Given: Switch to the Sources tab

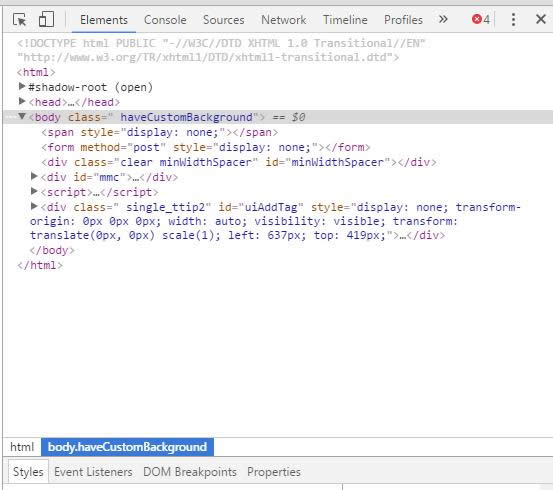Looking at the screenshot, I should tap(224, 20).
